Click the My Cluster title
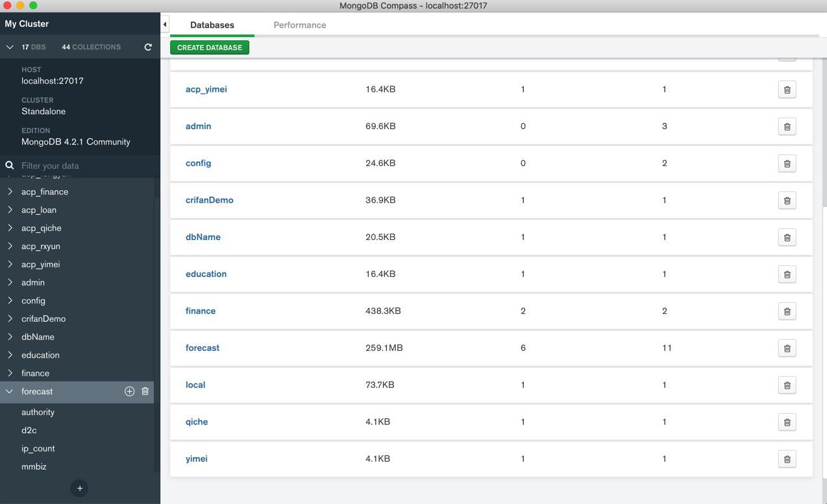Viewport: 827px width, 504px height. pos(27,23)
